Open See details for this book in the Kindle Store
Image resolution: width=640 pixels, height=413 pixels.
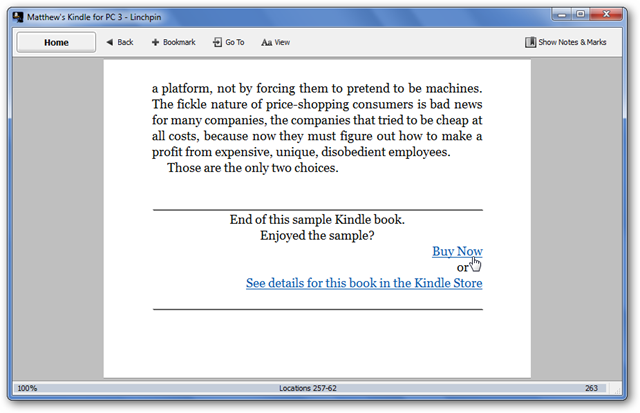coord(364,283)
